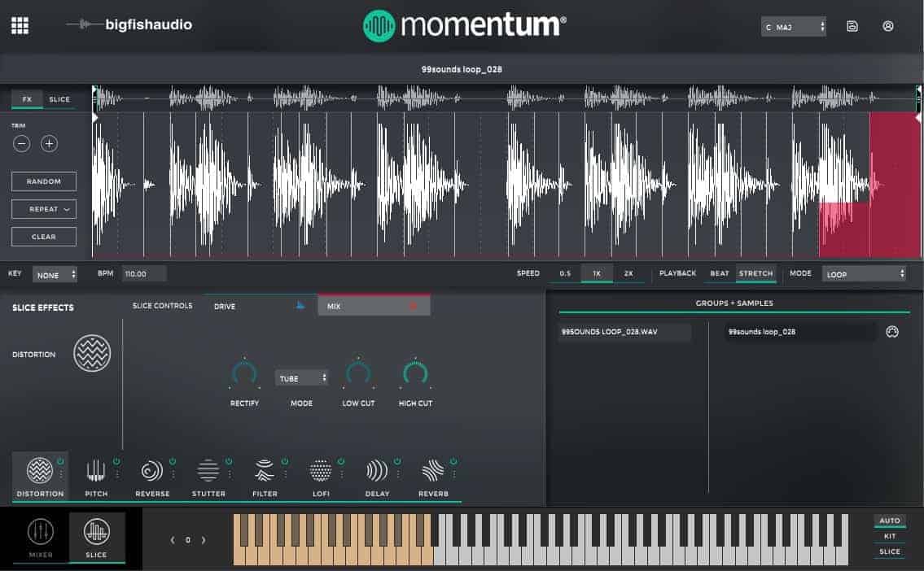Open the grid menu icon
The height and width of the screenshot is (571, 924).
[20, 25]
